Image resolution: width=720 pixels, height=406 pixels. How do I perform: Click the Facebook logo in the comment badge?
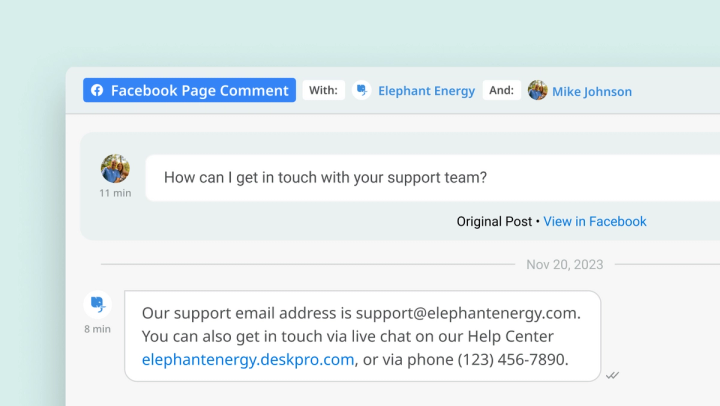pos(97,91)
